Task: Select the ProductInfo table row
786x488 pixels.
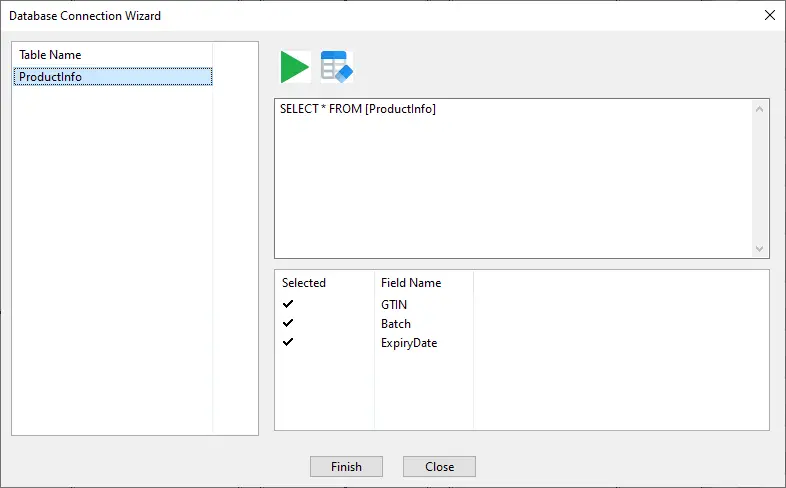Action: click(x=113, y=77)
